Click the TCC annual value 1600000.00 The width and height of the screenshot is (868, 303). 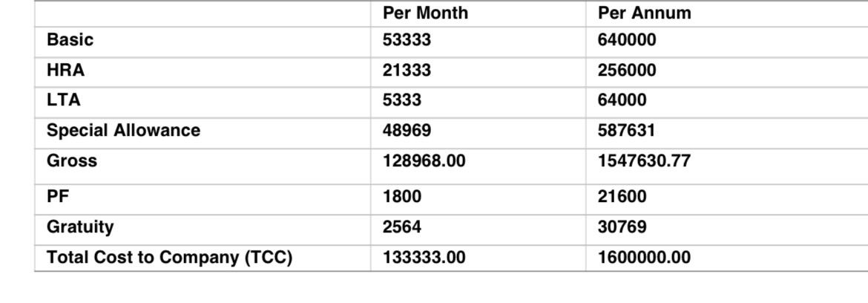[645, 258]
